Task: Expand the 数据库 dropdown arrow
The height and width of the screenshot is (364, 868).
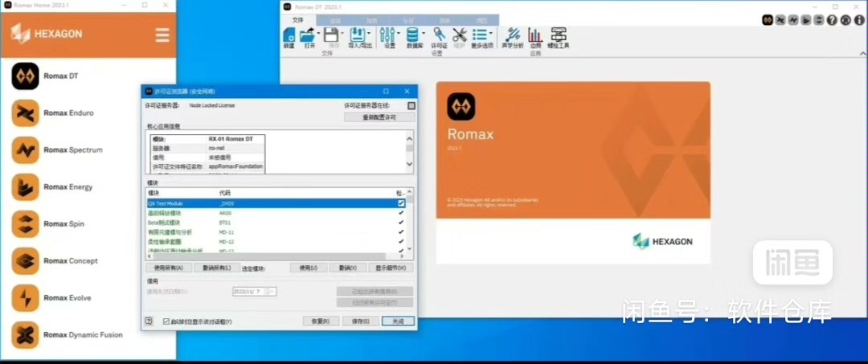Action: point(424,34)
